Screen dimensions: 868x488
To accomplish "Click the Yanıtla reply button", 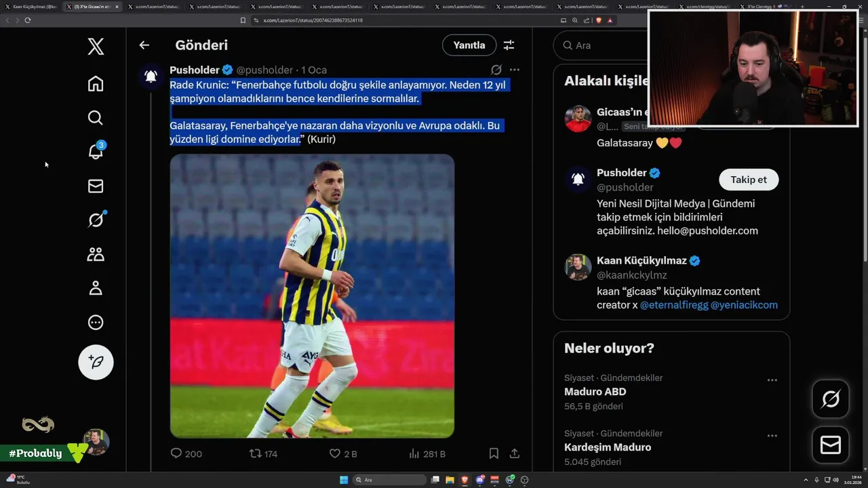I will [x=469, y=45].
